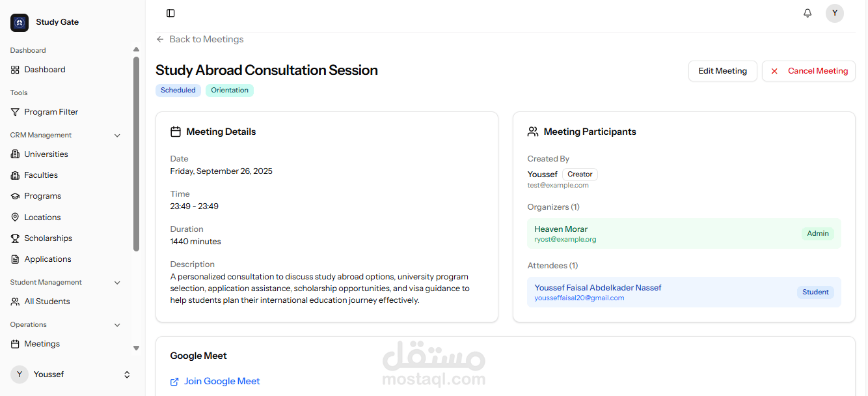Viewport: 868px width, 396px height.
Task: Collapse the CRM Management section
Action: click(x=117, y=135)
